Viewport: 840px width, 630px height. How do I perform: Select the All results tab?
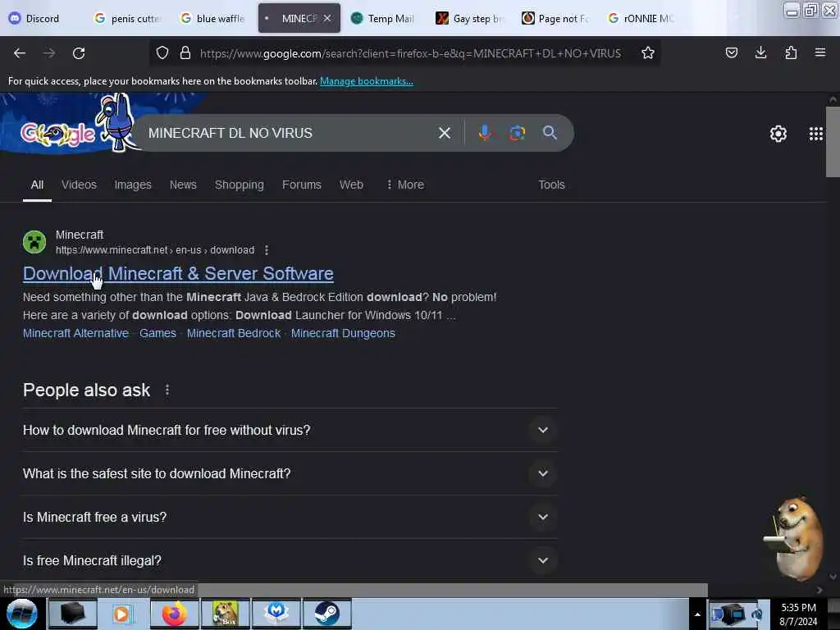click(x=37, y=185)
